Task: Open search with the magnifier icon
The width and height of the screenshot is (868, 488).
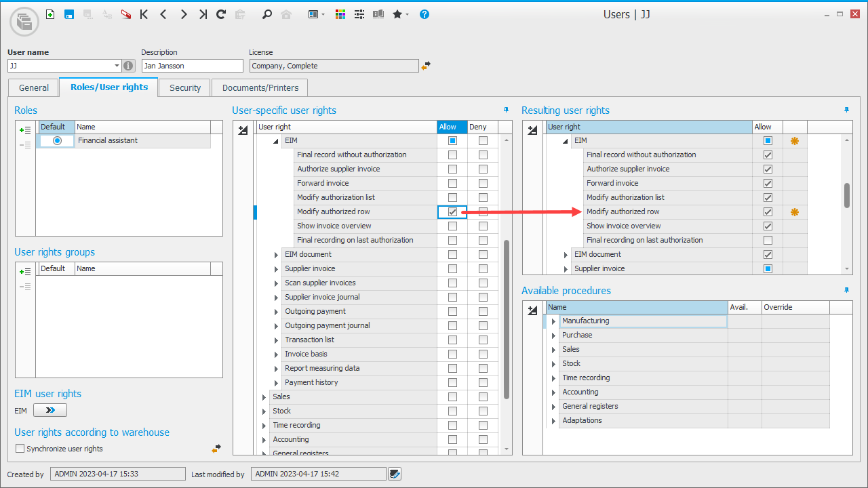Action: click(267, 14)
